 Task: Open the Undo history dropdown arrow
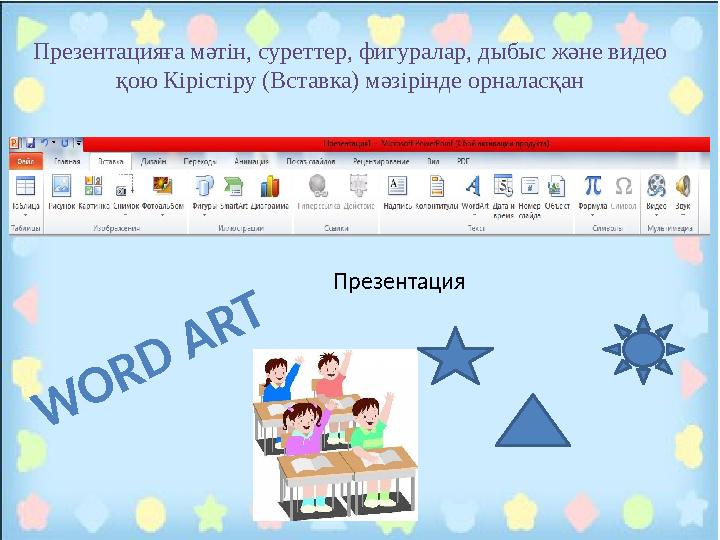click(x=54, y=143)
